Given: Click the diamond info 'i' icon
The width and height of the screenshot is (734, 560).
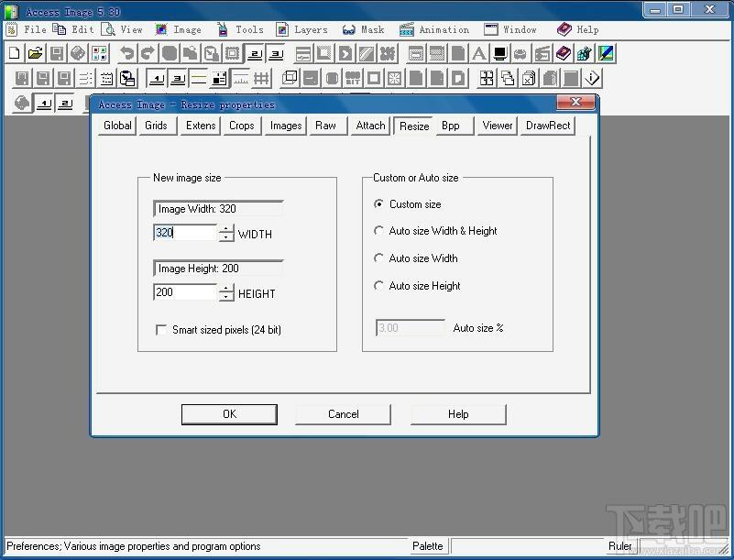Looking at the screenshot, I should (x=592, y=78).
